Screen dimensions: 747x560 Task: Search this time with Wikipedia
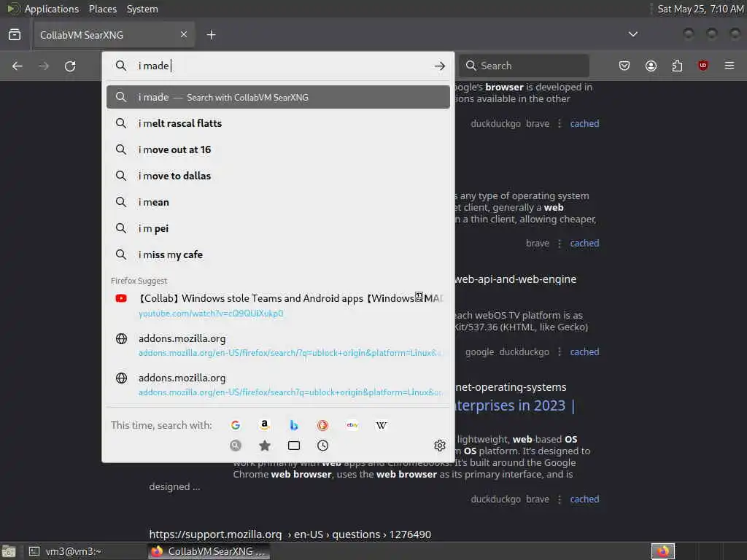381,425
